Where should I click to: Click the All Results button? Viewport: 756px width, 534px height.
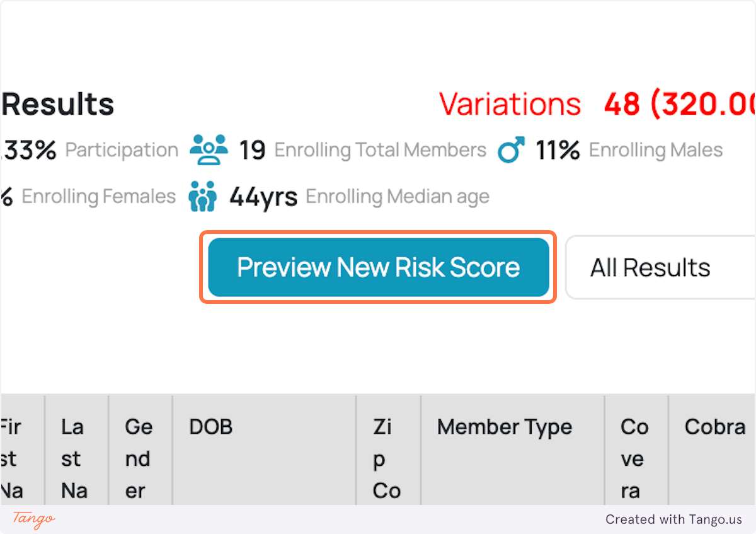click(x=650, y=267)
